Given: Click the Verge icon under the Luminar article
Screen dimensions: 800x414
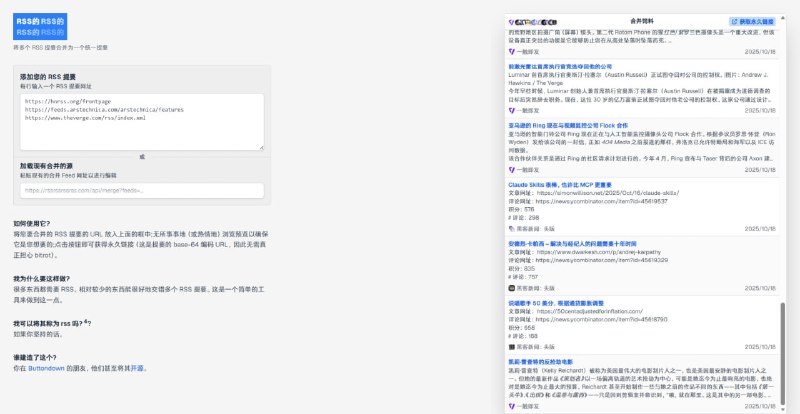Looking at the screenshot, I should (512, 110).
